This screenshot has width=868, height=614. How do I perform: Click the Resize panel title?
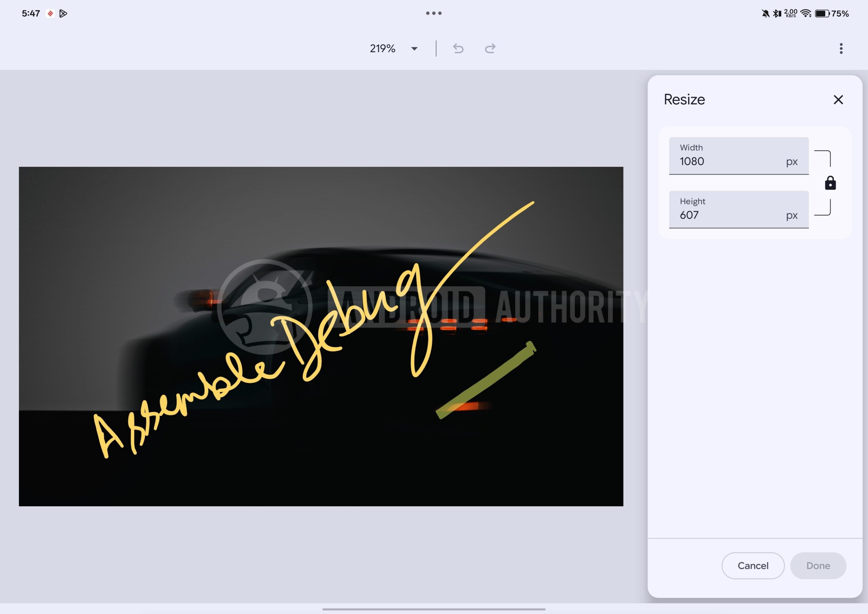[x=684, y=99]
